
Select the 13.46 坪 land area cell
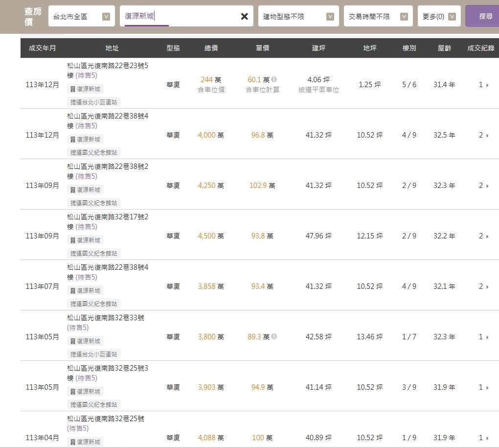pos(370,336)
